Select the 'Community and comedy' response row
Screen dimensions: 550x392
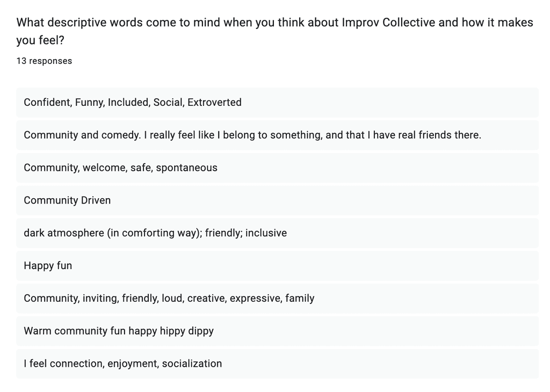[278, 135]
